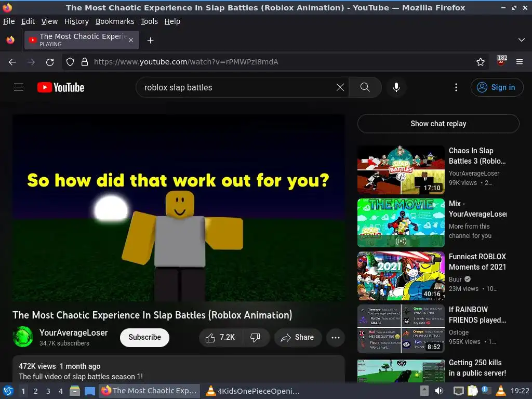Open the taskbar start menu icon
532x399 pixels.
pyautogui.click(x=8, y=391)
